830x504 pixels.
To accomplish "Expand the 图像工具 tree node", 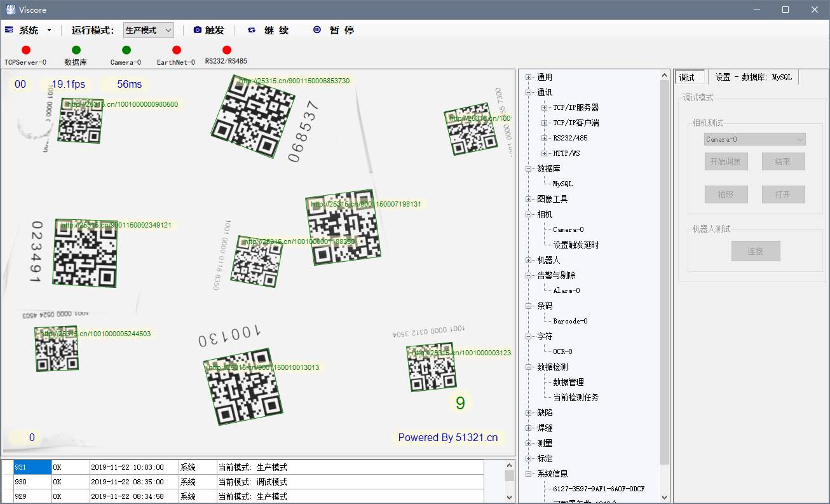I will pos(529,199).
